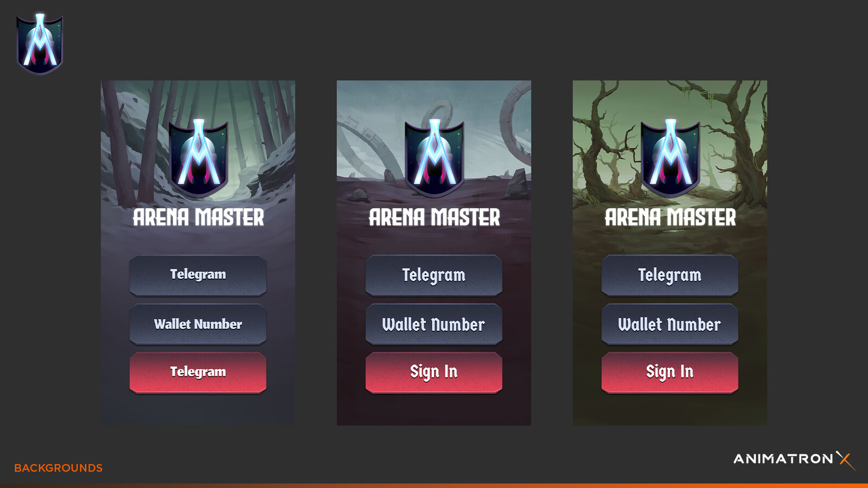This screenshot has height=488, width=868.
Task: Click Sign In on the swamp panel
Action: pos(670,373)
